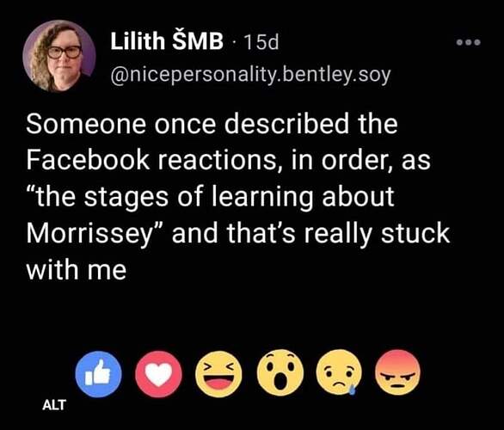504x430 pixels.
Task: Open Lilith ŠMB's profile picture
Action: point(59,56)
